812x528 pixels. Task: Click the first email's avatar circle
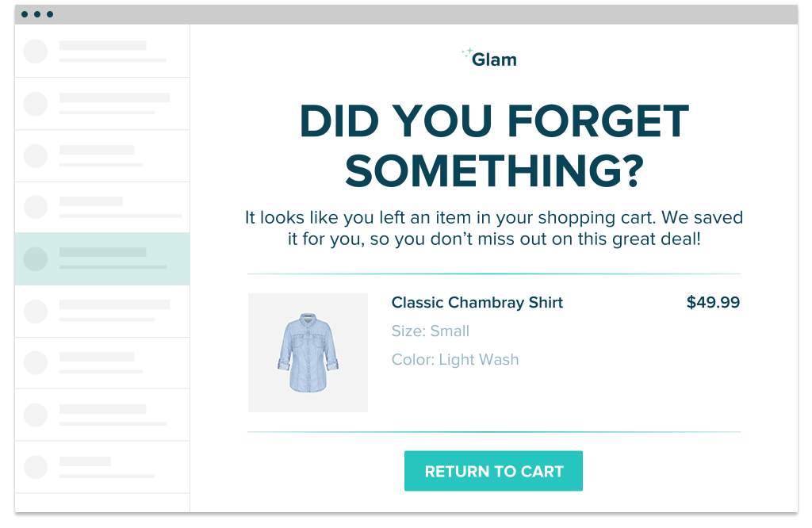36,52
